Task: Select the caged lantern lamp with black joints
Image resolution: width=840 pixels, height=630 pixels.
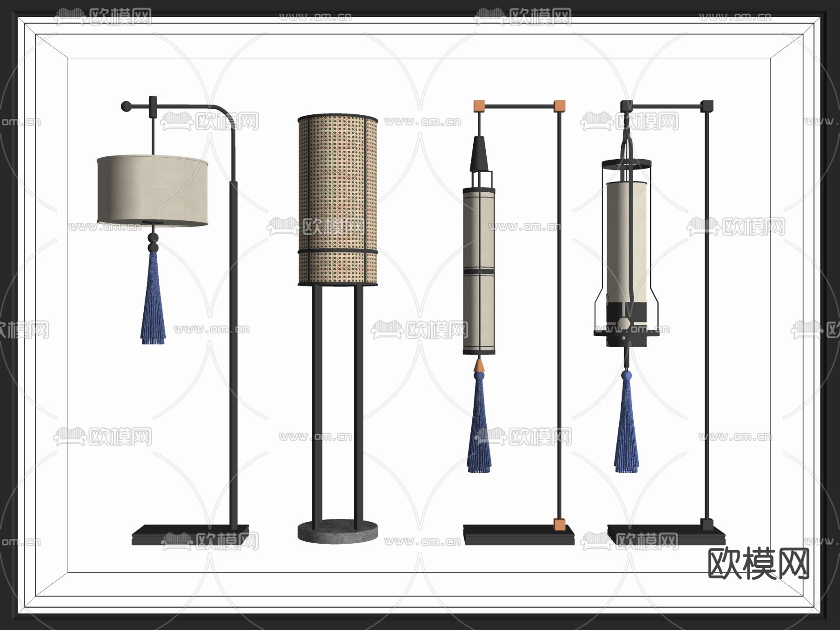Action: [x=659, y=322]
